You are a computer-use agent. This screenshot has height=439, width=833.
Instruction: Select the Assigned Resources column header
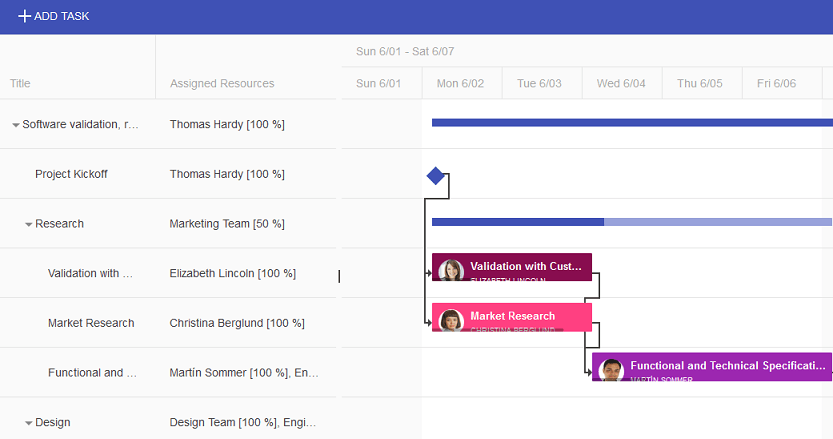[x=246, y=83]
